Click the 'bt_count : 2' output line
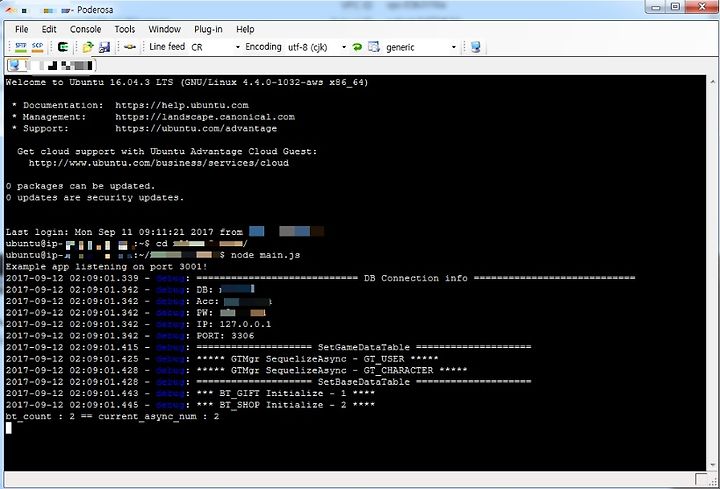720x489 pixels. pos(112,416)
